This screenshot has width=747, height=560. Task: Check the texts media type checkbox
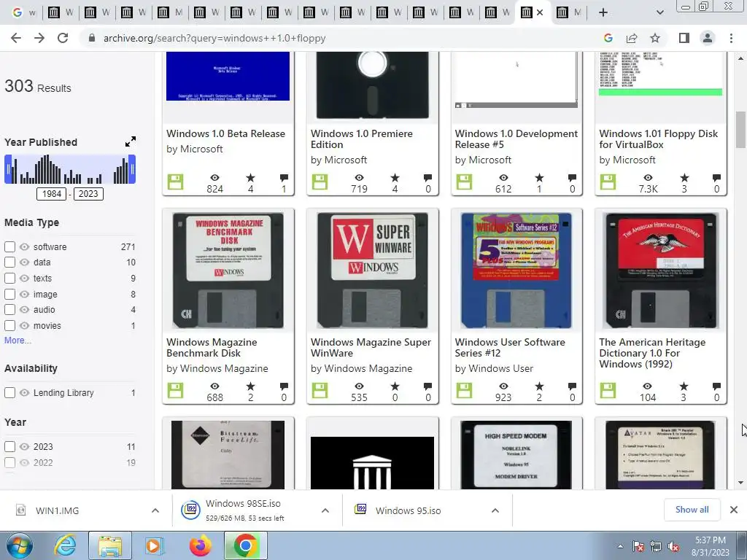pyautogui.click(x=9, y=278)
